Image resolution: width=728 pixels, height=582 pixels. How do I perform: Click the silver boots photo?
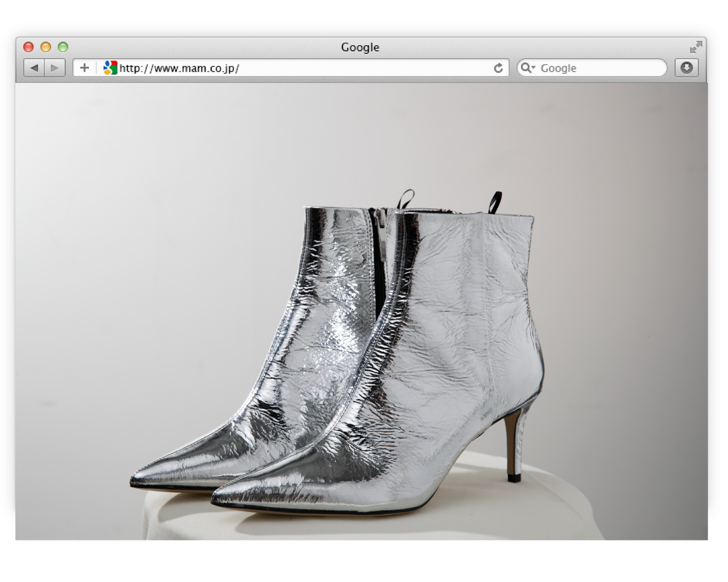pos(361,311)
